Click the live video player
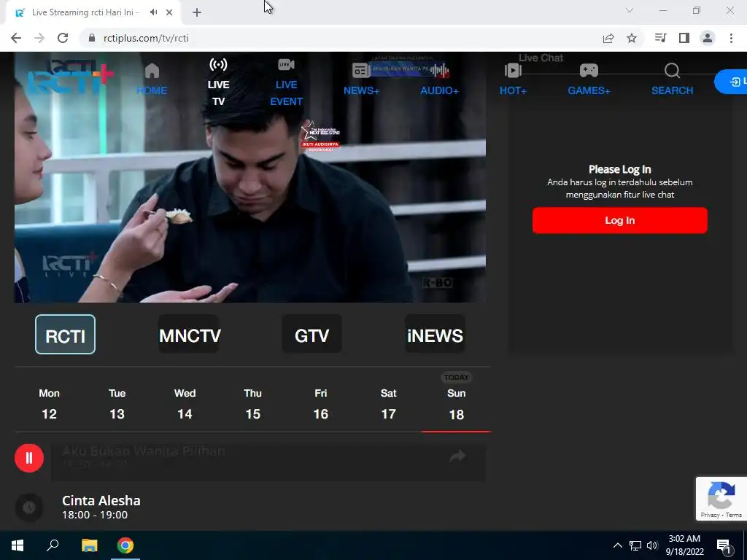The width and height of the screenshot is (747, 560). pos(250,177)
